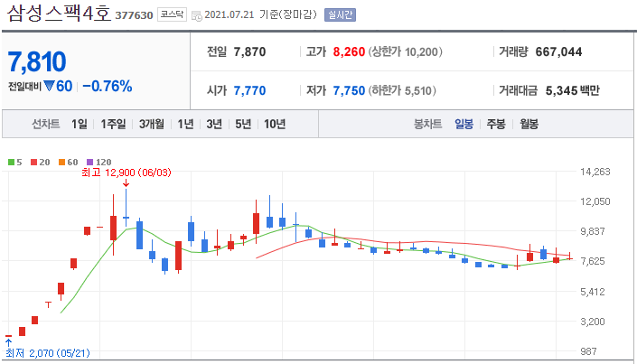The height and width of the screenshot is (364, 637).
Task: Click the previous close value 7,870
Action: pos(249,52)
